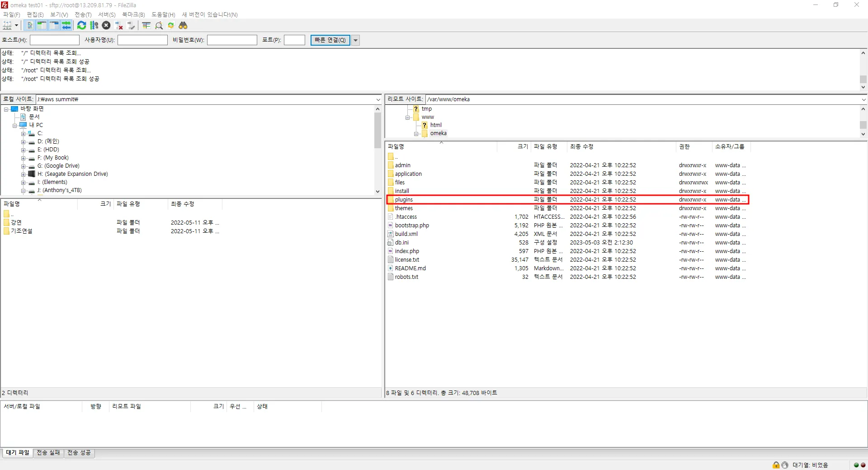Image resolution: width=868 pixels, height=470 pixels.
Task: Switch to the 대기 파일 tab
Action: click(x=18, y=453)
